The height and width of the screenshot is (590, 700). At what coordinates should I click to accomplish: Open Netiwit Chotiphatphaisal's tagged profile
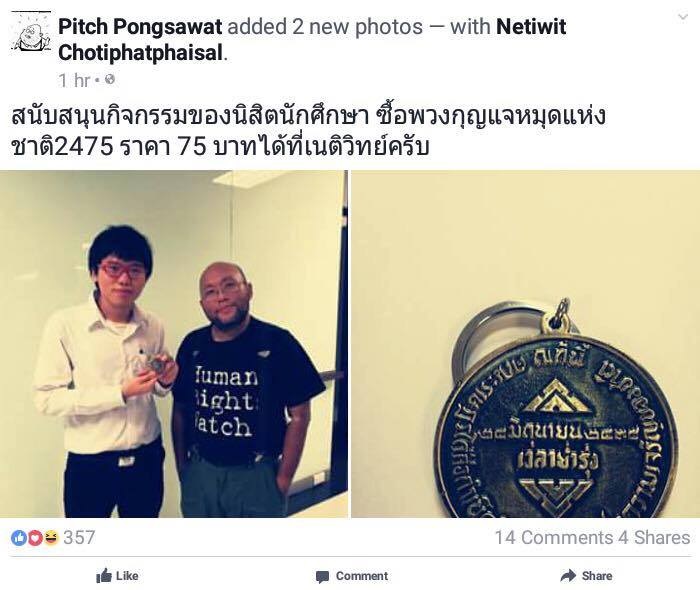click(x=312, y=40)
